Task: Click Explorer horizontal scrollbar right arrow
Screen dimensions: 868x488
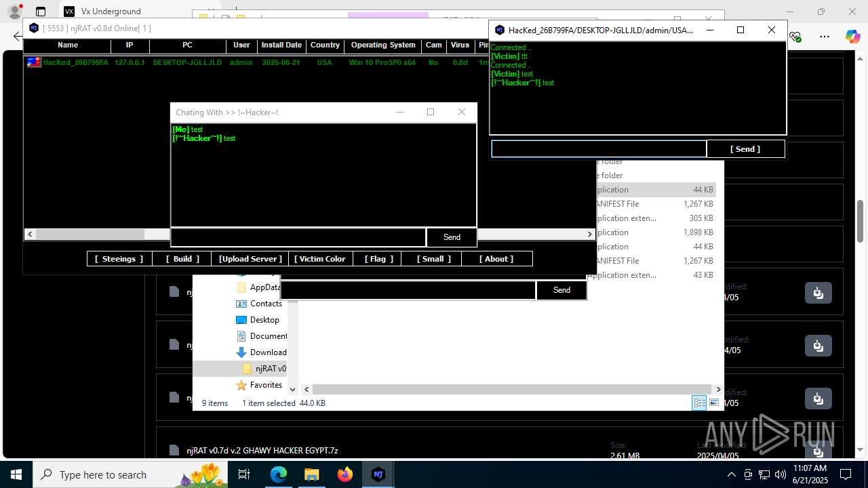Action: pyautogui.click(x=718, y=389)
